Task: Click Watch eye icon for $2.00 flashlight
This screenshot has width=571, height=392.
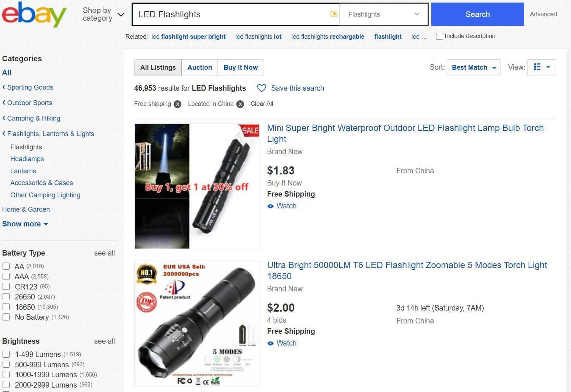Action: [271, 343]
